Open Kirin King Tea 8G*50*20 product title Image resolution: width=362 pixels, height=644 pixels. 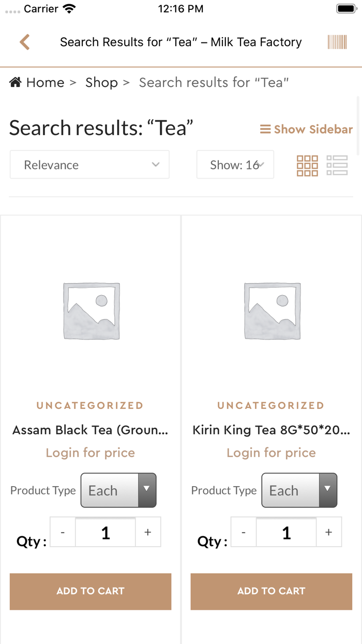[271, 430]
